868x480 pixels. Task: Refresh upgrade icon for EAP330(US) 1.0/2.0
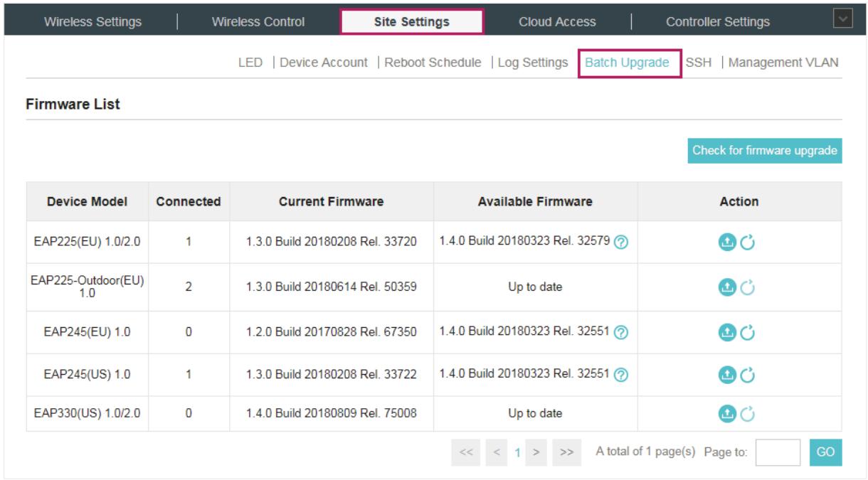[x=746, y=413]
